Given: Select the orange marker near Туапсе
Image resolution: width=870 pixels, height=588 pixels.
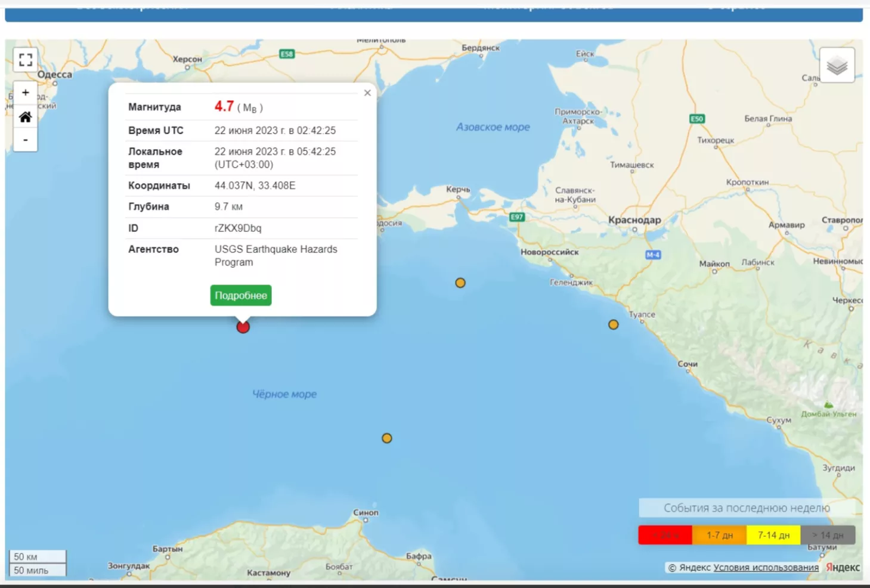Looking at the screenshot, I should click(613, 325).
